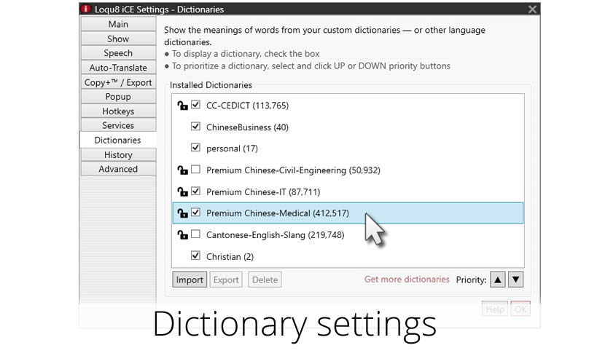589x364 pixels.
Task: Click the lock icon beside Premium Chinese-Civil-Engineering
Action: tap(182, 170)
